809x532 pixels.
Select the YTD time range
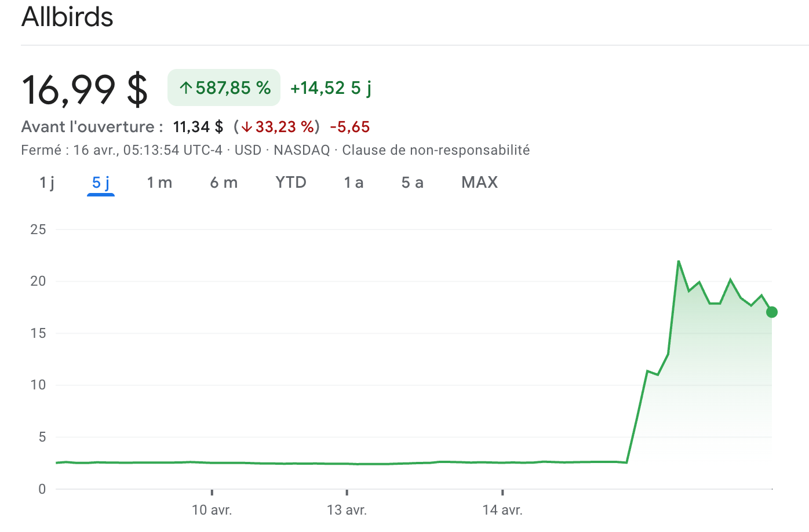point(291,183)
